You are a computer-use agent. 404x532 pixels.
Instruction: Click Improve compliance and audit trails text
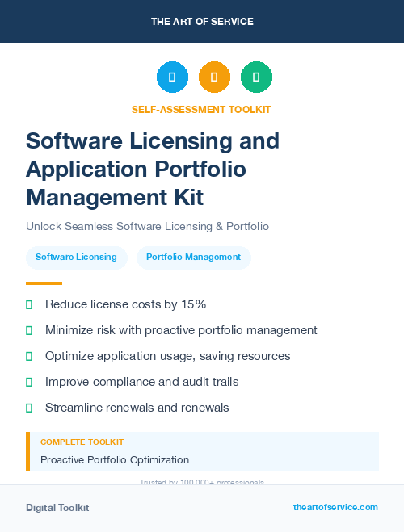click(142, 382)
